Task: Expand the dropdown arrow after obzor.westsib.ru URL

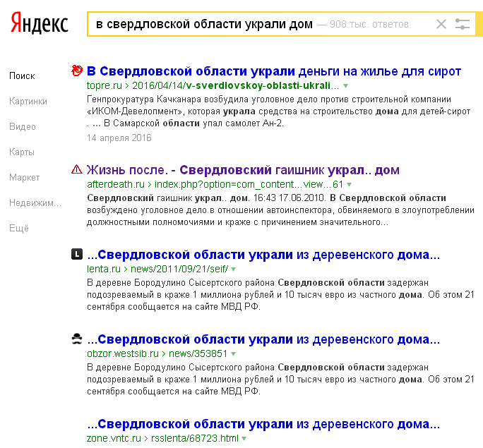Action: 234,354
